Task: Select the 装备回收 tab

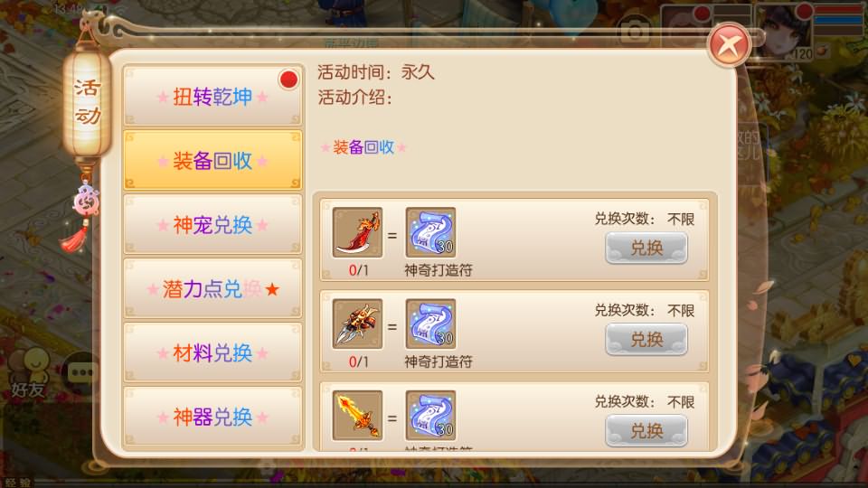Action: tap(213, 160)
